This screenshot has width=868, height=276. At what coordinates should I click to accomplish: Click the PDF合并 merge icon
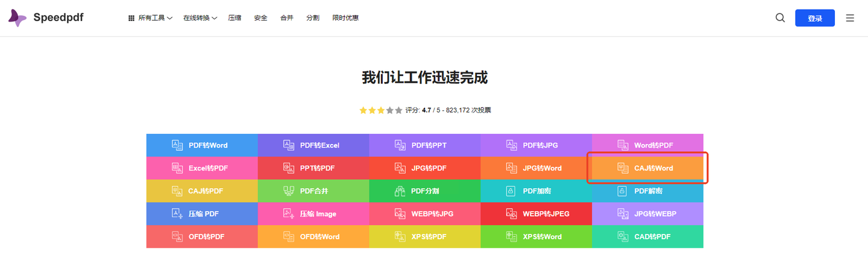pyautogui.click(x=289, y=191)
